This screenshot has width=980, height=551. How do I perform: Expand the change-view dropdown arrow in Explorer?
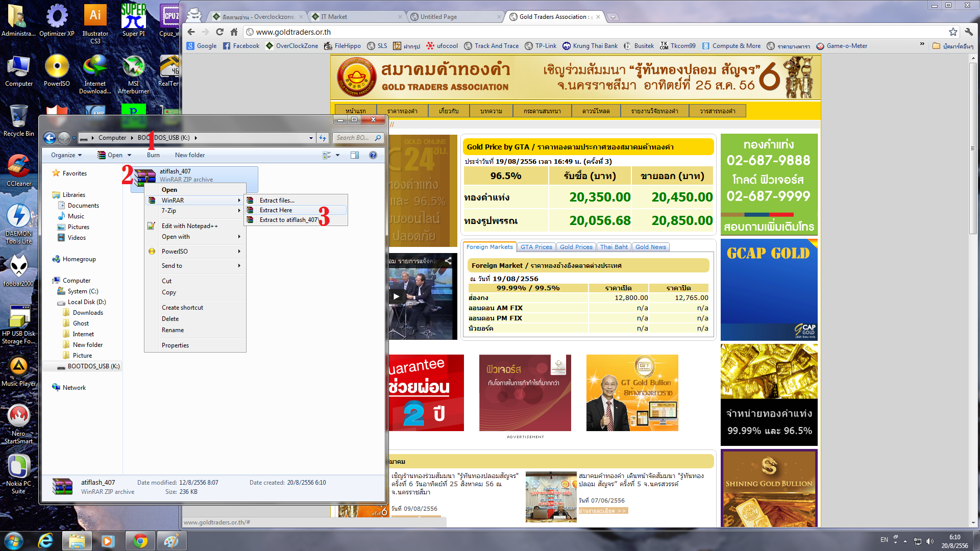(337, 155)
